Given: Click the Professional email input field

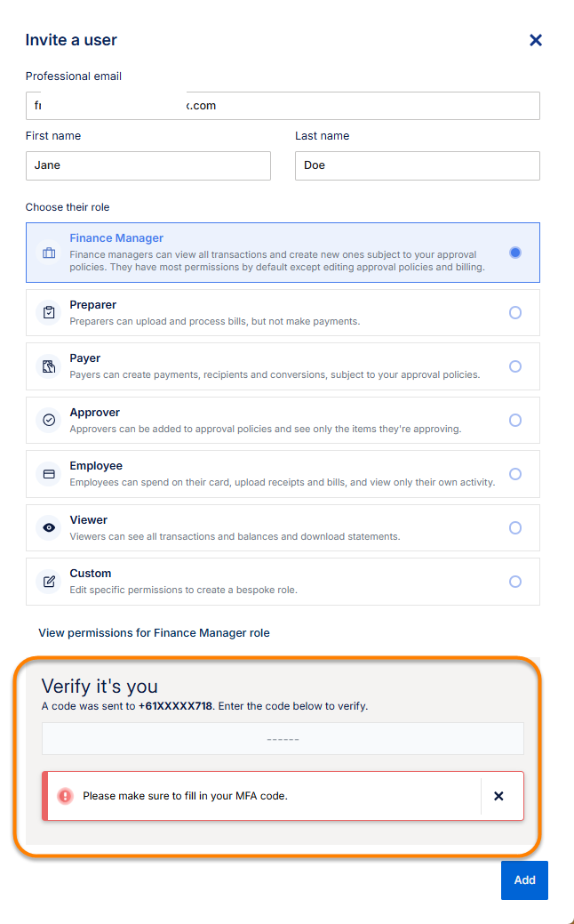Looking at the screenshot, I should 283,106.
